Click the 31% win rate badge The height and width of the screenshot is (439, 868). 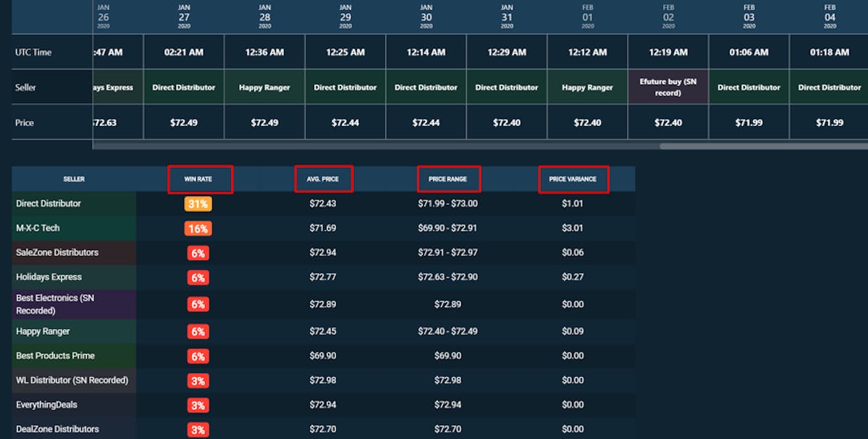[x=198, y=204]
